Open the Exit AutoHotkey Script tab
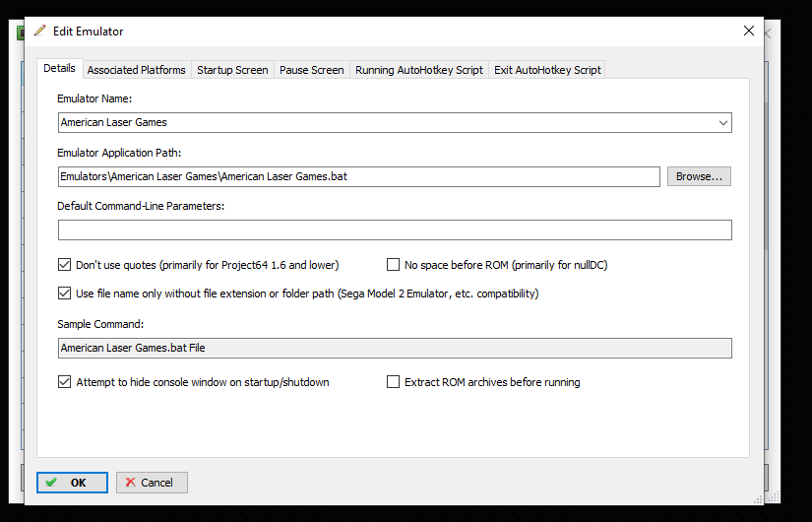 tap(547, 70)
